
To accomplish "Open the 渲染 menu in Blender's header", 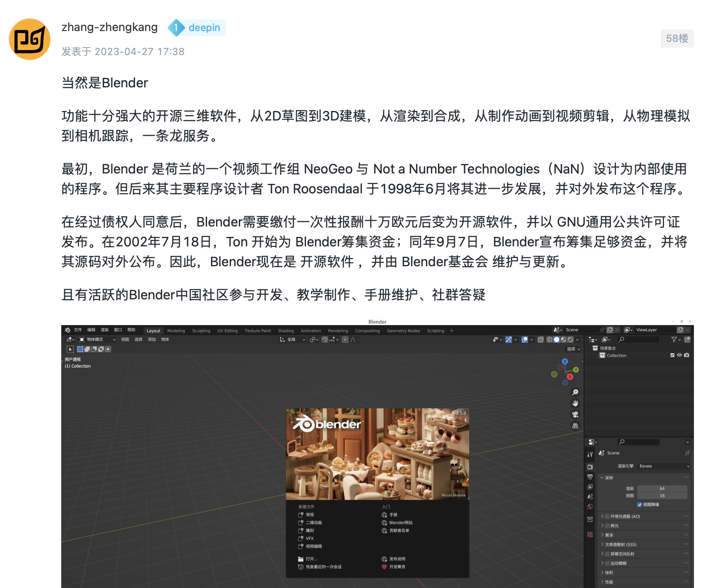I will coord(104,330).
